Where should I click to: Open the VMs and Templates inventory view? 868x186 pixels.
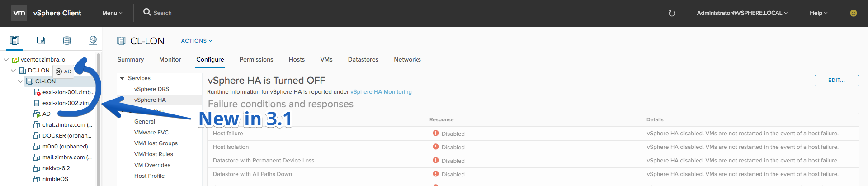[41, 41]
